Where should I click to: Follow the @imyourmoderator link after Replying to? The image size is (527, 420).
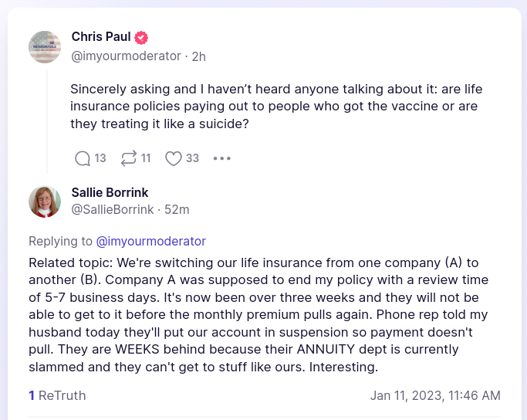pos(150,241)
